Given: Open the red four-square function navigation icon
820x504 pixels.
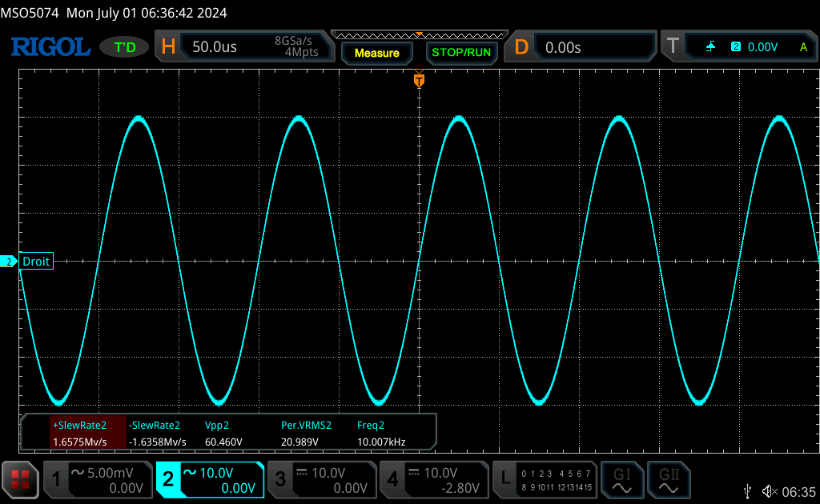Looking at the screenshot, I should pyautogui.click(x=20, y=479).
